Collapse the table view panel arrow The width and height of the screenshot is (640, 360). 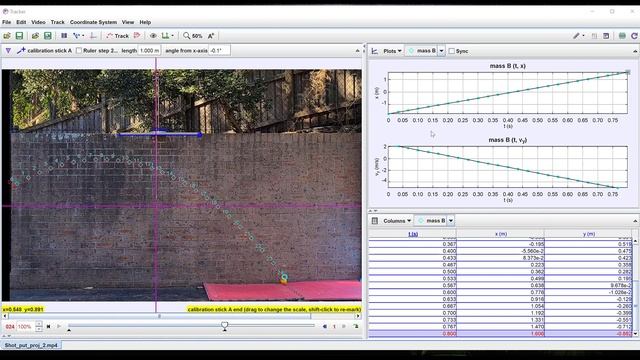tap(635, 221)
